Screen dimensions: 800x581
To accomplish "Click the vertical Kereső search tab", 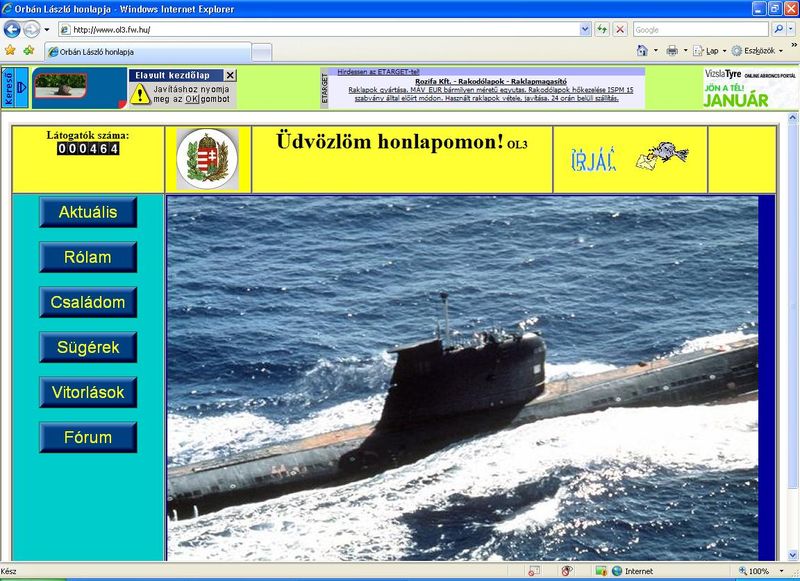I will (x=14, y=87).
